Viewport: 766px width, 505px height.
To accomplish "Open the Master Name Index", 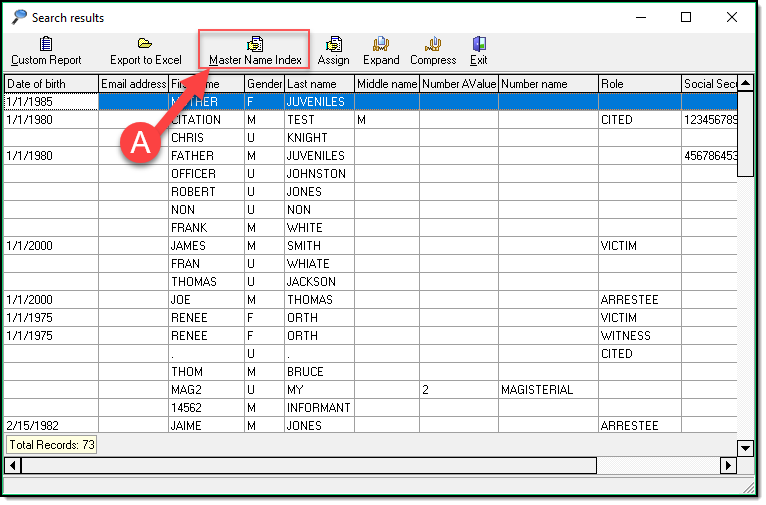I will tap(255, 44).
